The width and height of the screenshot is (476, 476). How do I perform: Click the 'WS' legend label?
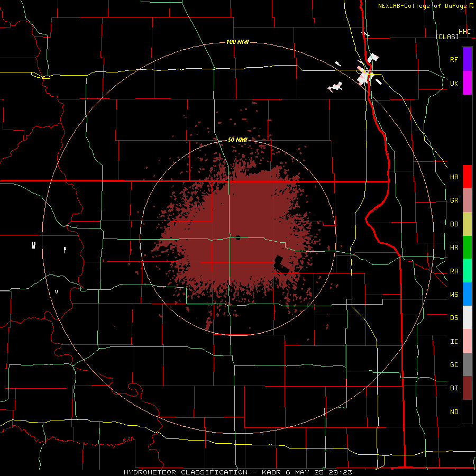(454, 294)
